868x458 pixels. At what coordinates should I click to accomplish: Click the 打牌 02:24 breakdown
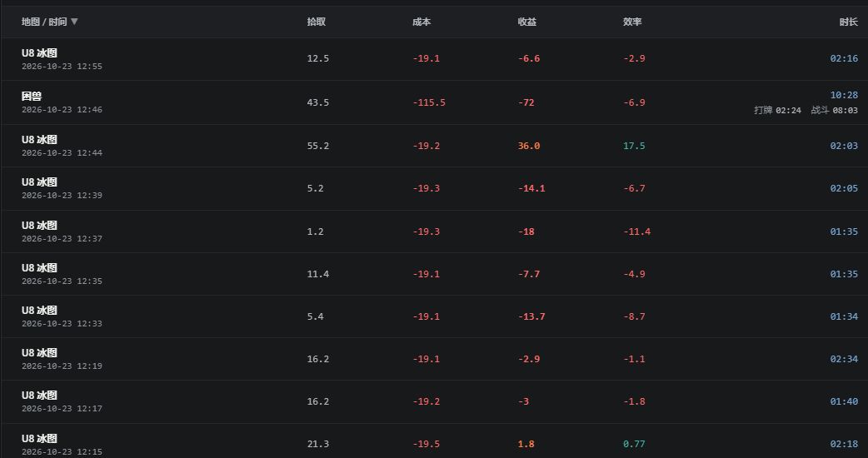777,110
